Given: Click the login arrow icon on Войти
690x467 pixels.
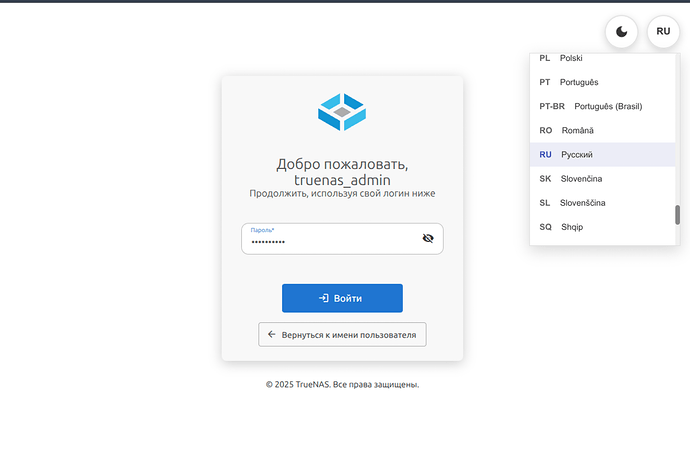Looking at the screenshot, I should [x=324, y=298].
